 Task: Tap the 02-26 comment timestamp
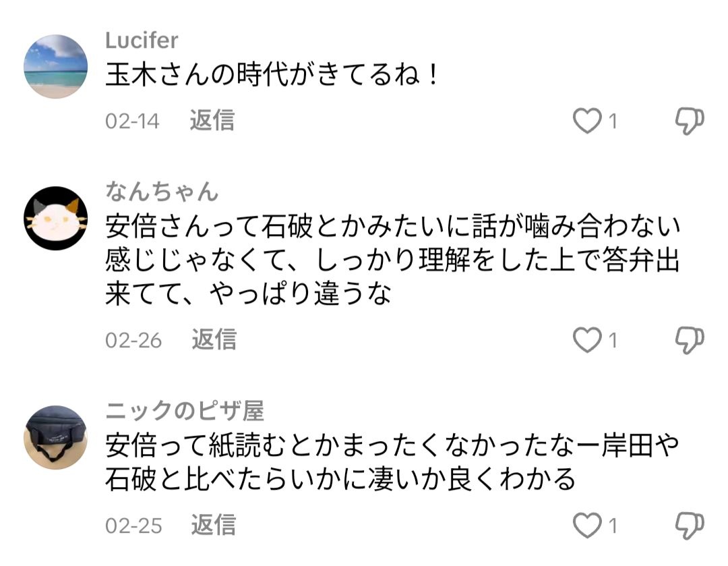pyautogui.click(x=133, y=341)
